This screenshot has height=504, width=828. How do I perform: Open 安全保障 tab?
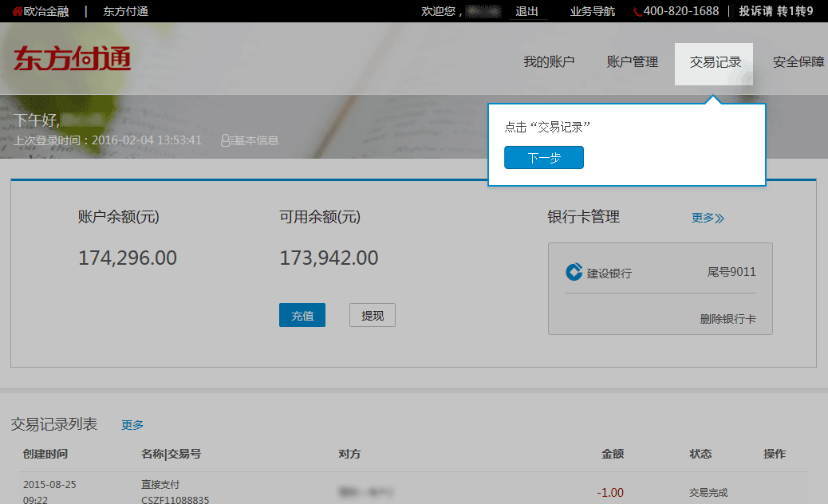coord(798,61)
